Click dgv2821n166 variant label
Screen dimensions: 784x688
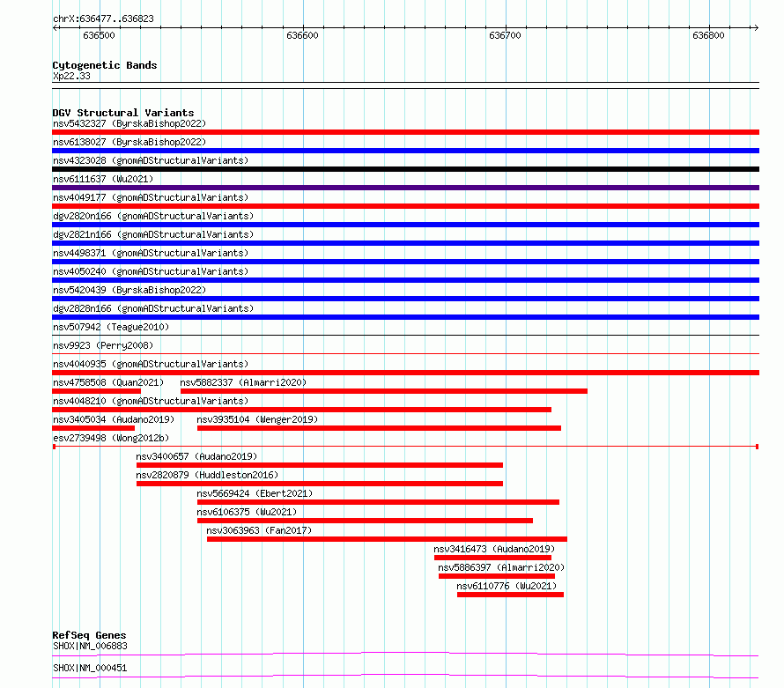point(153,234)
